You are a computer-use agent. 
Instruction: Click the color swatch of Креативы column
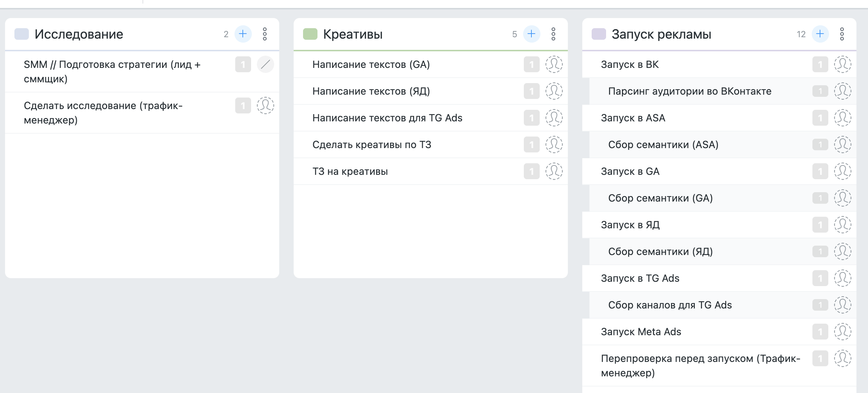pos(309,34)
